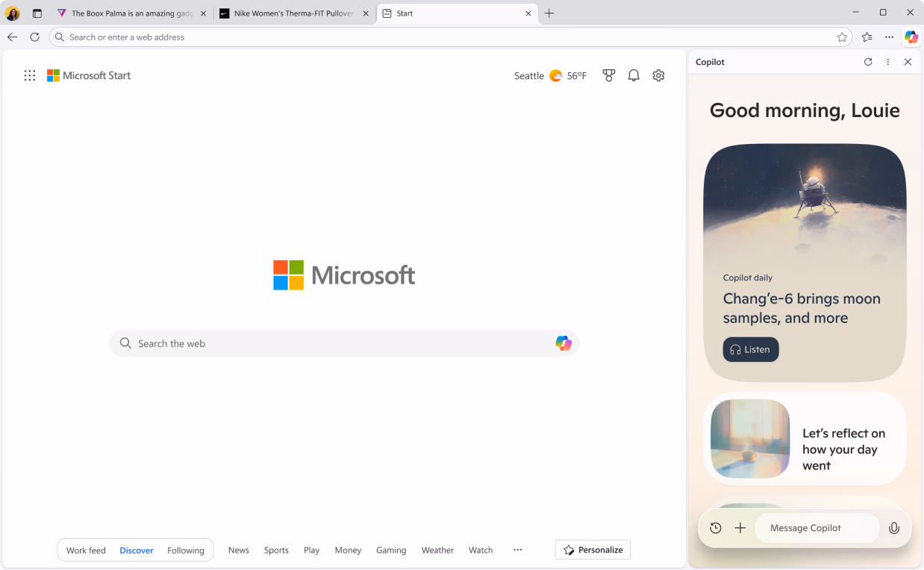Refresh the page with reload icon
The width and height of the screenshot is (924, 570).
click(x=34, y=37)
